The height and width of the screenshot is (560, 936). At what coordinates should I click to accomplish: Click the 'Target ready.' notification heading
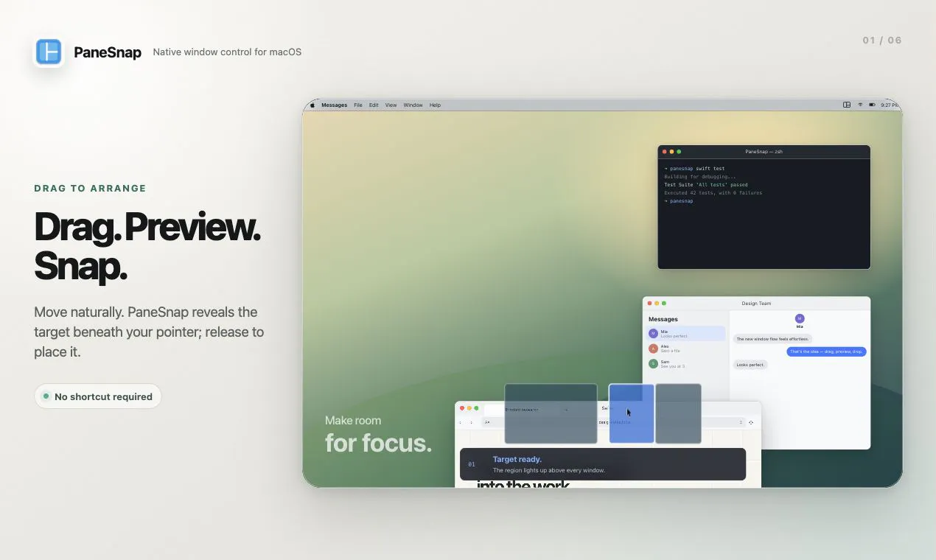tap(517, 459)
